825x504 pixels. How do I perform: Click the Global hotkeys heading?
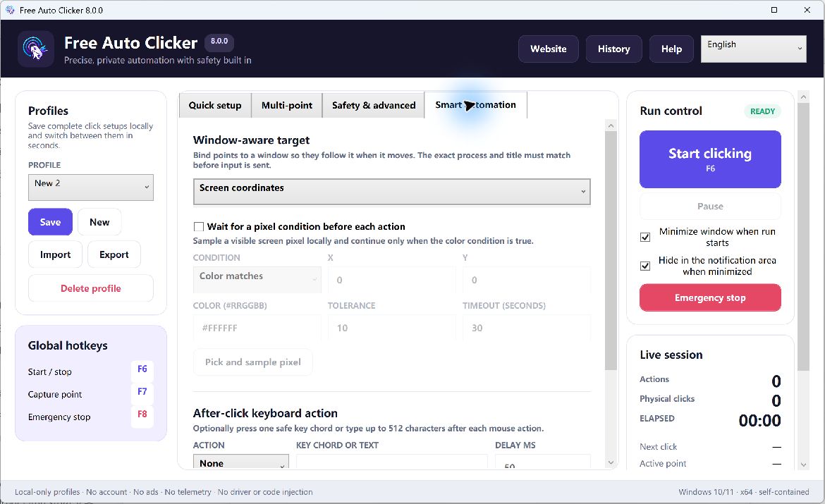[x=68, y=345]
